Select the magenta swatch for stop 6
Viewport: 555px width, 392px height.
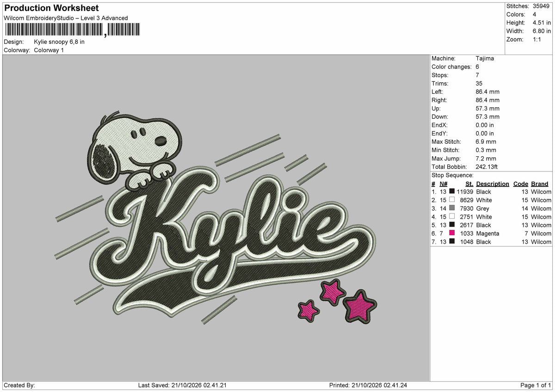(452, 233)
